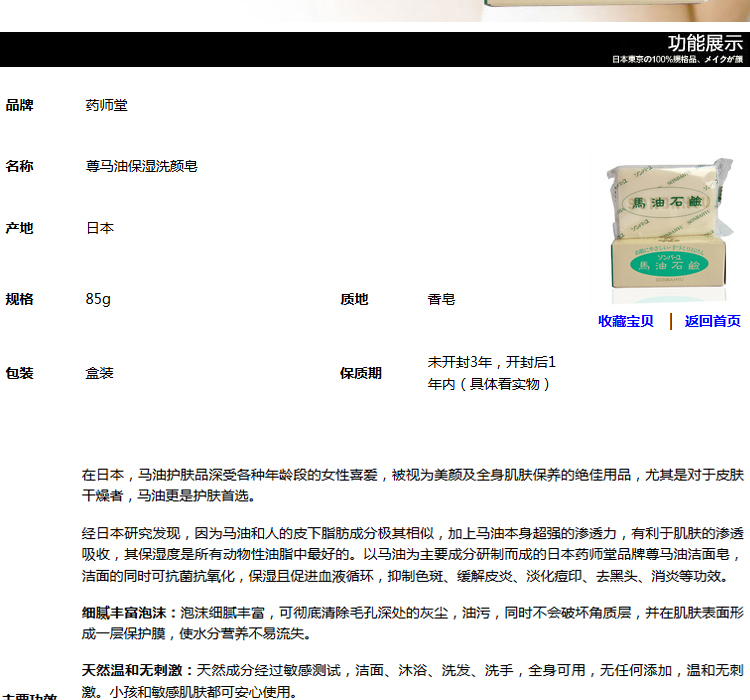Click the paragraph starting 经日本研究发现
This screenshot has width=750, height=700.
click(413, 555)
